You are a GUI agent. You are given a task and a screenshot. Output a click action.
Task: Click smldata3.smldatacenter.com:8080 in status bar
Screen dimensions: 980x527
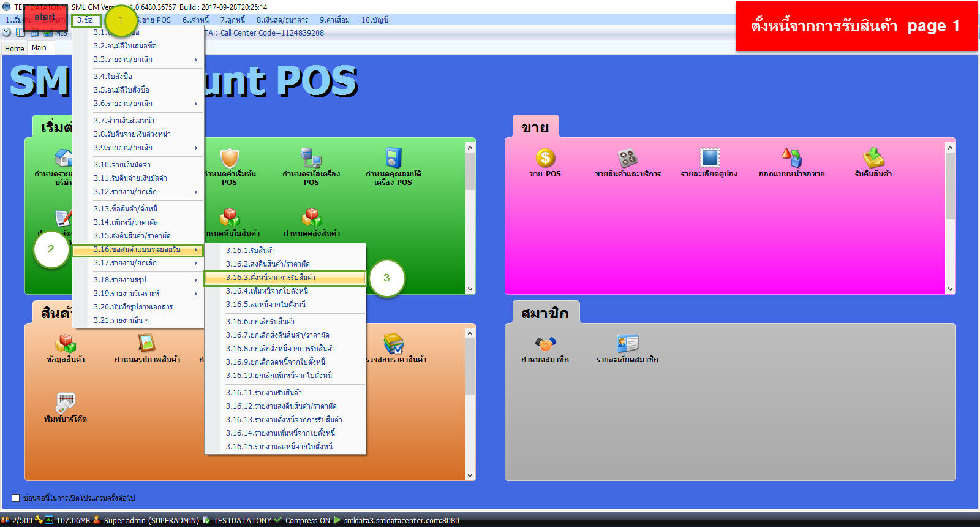tap(402, 521)
